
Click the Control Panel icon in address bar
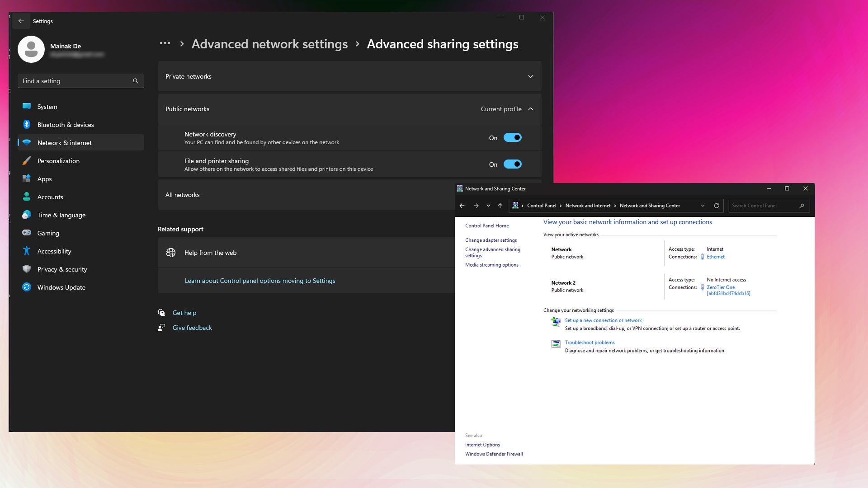515,206
